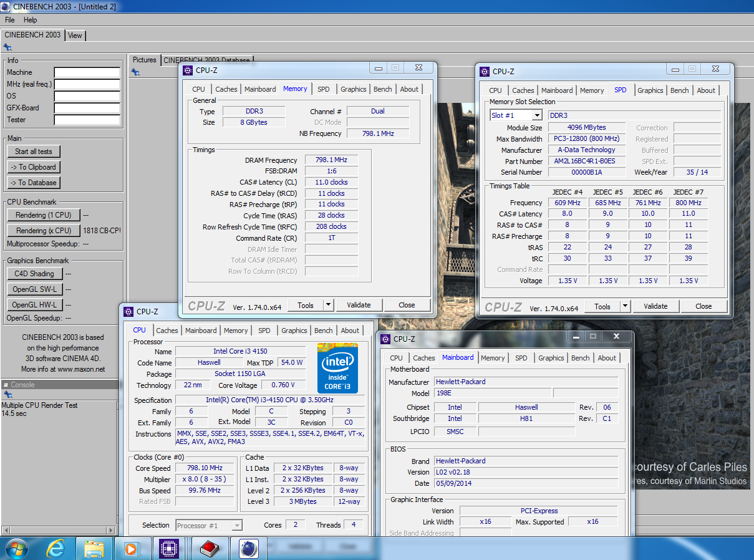754x560 pixels.
Task: Open the File menu
Action: pos(10,20)
